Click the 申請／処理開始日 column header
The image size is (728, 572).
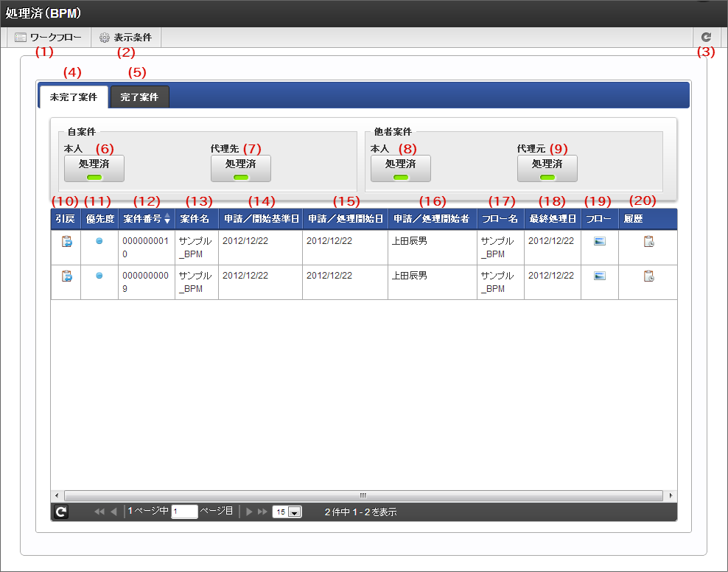tap(346, 219)
